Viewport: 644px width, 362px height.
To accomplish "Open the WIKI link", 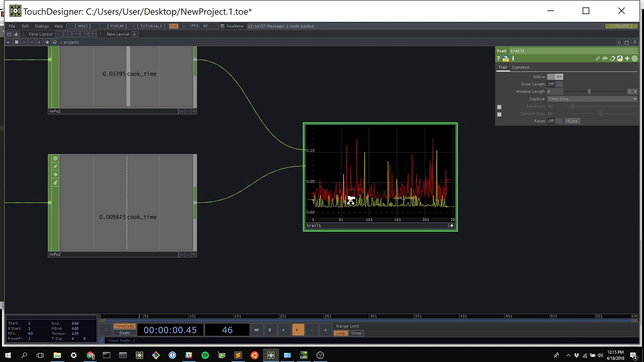I will [83, 26].
